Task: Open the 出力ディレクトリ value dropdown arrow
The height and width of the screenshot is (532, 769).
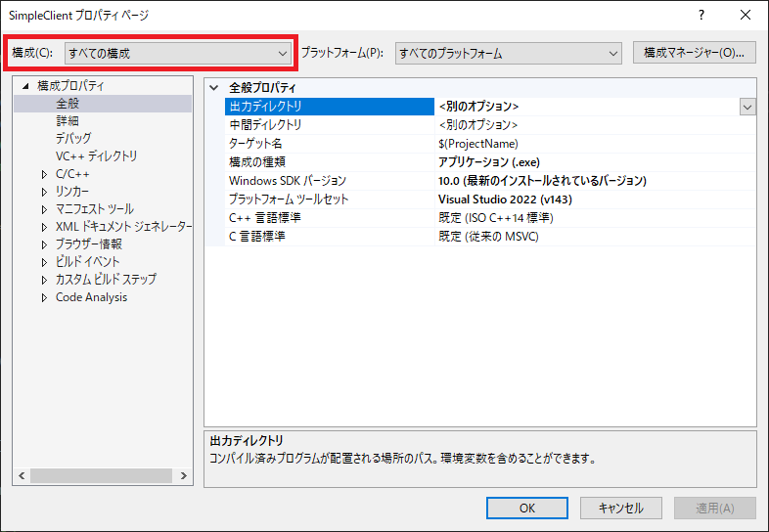Action: click(747, 107)
